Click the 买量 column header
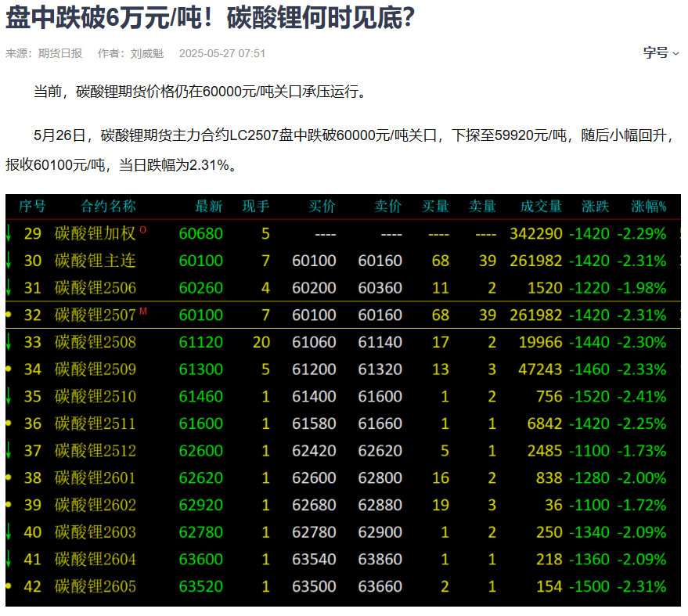The image size is (688, 616). tap(435, 206)
